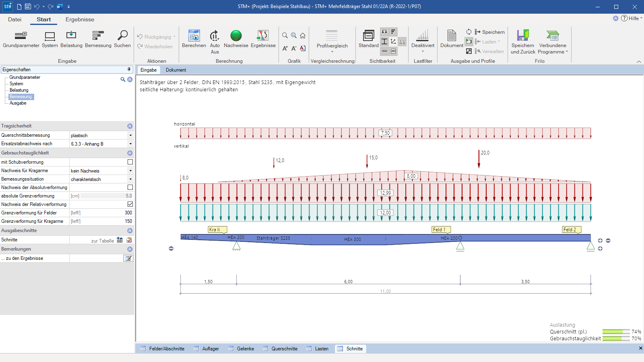Click the magnifier zoom icon in Grafik
Screen dimensions: 644x362
click(x=285, y=35)
